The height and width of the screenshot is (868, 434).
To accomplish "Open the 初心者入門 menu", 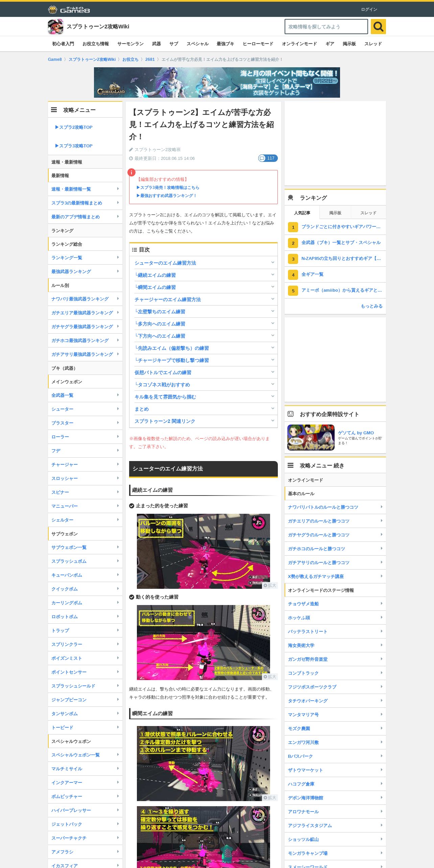I will [x=63, y=44].
